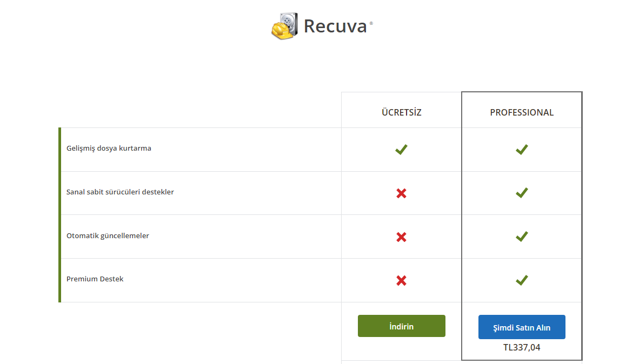This screenshot has height=364, width=639.
Task: Select the ÜCRETSİZ column header
Action: (401, 112)
